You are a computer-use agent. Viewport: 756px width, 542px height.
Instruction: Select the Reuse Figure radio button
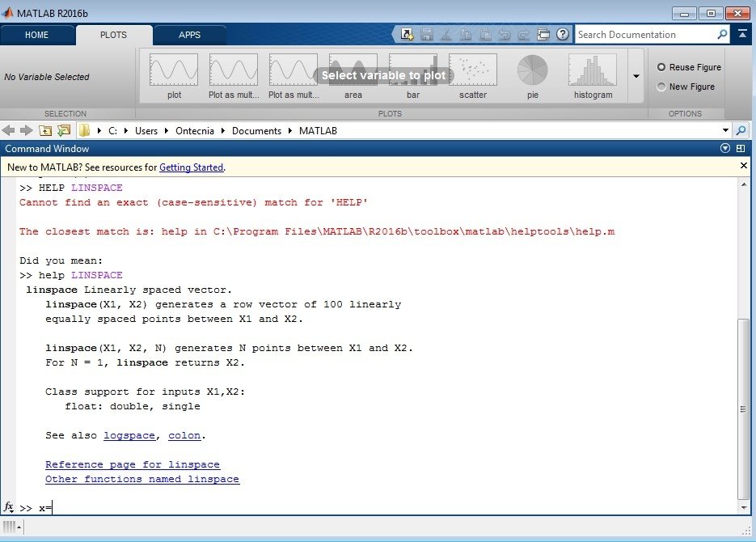[661, 67]
